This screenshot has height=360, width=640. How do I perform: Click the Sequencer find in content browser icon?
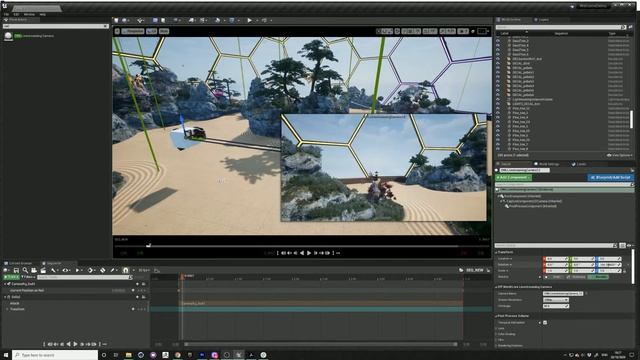click(25, 270)
